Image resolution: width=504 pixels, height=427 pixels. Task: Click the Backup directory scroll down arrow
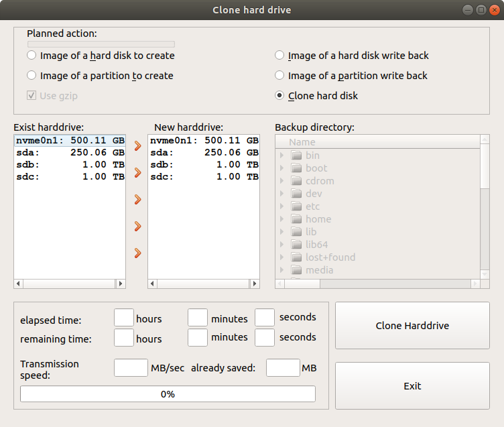[x=485, y=274]
